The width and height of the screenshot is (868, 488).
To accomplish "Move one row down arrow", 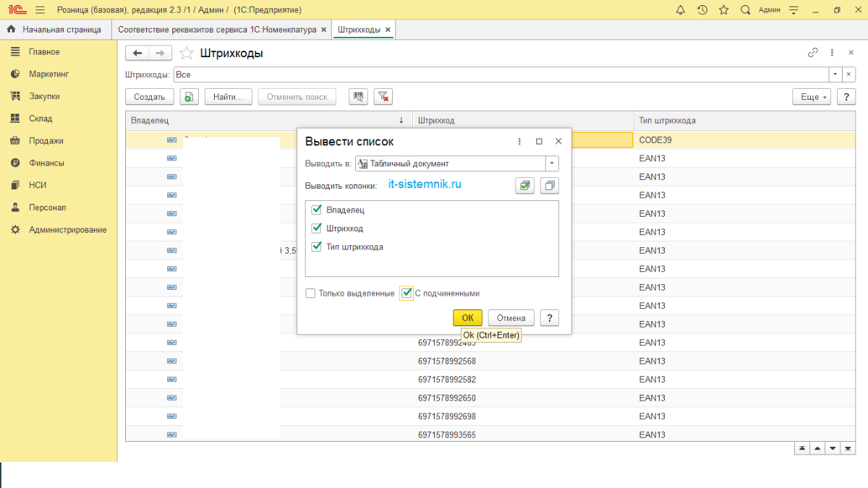I will pyautogui.click(x=833, y=448).
